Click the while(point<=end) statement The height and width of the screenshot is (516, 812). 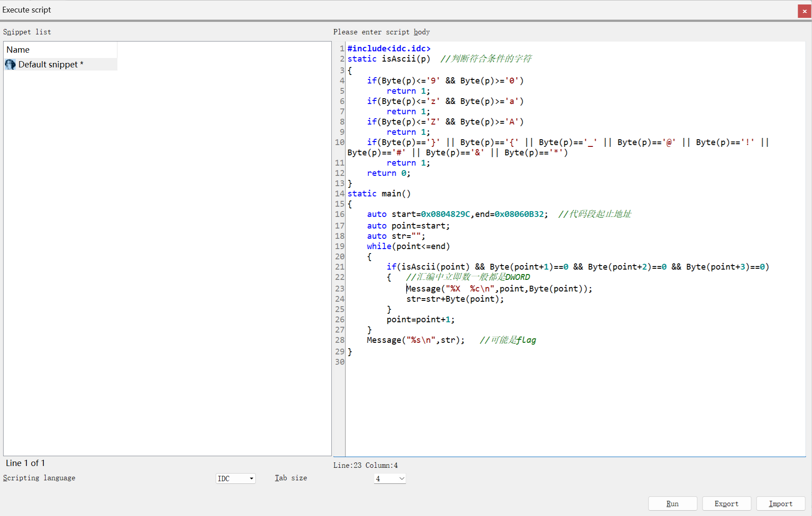coord(408,246)
